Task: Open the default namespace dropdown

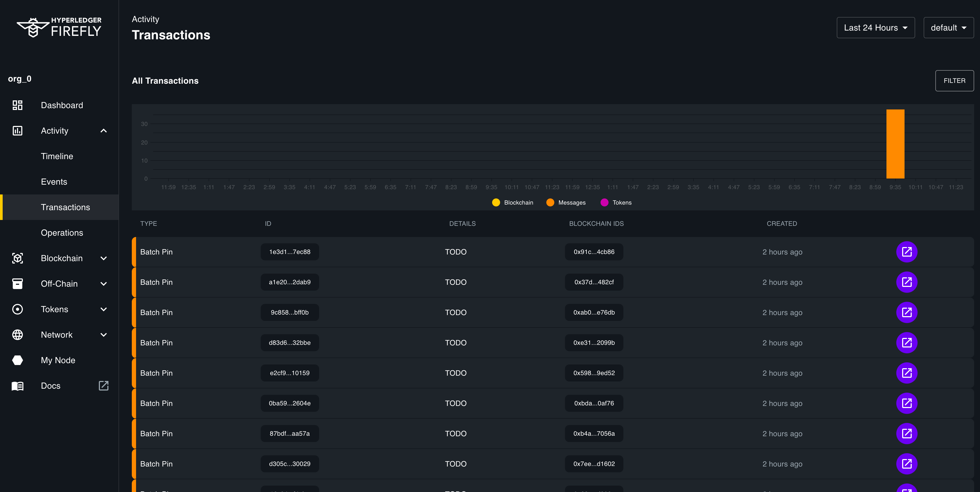Action: click(x=948, y=27)
